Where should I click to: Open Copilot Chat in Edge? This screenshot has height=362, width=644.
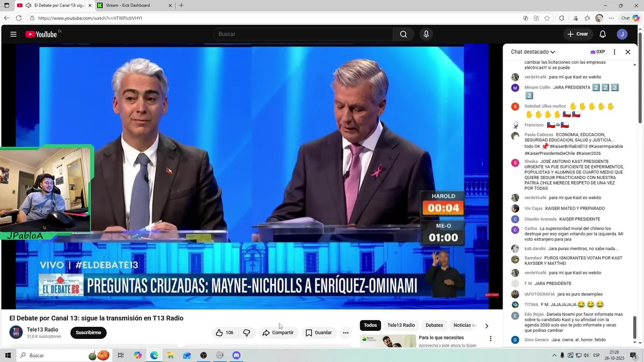[x=630, y=18]
